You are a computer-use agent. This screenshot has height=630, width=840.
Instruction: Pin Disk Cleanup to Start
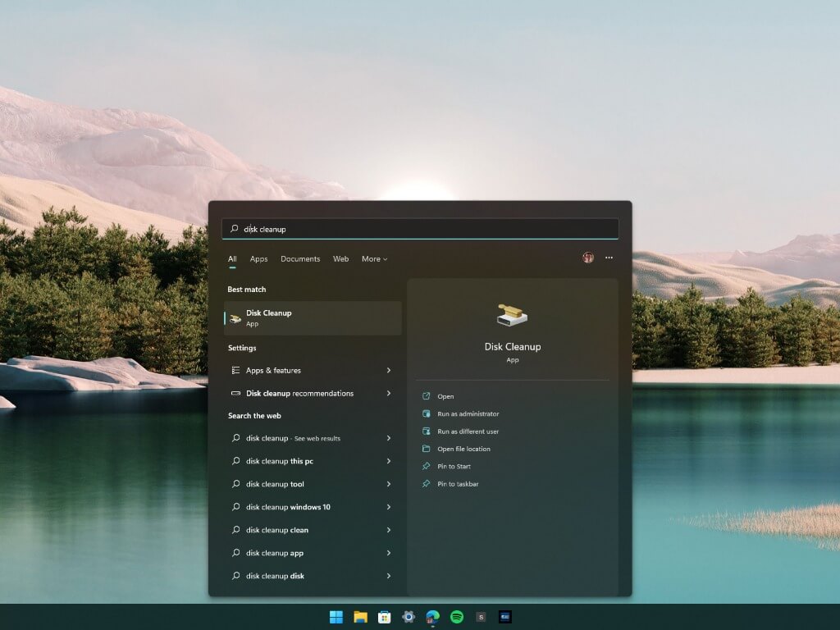coord(454,467)
